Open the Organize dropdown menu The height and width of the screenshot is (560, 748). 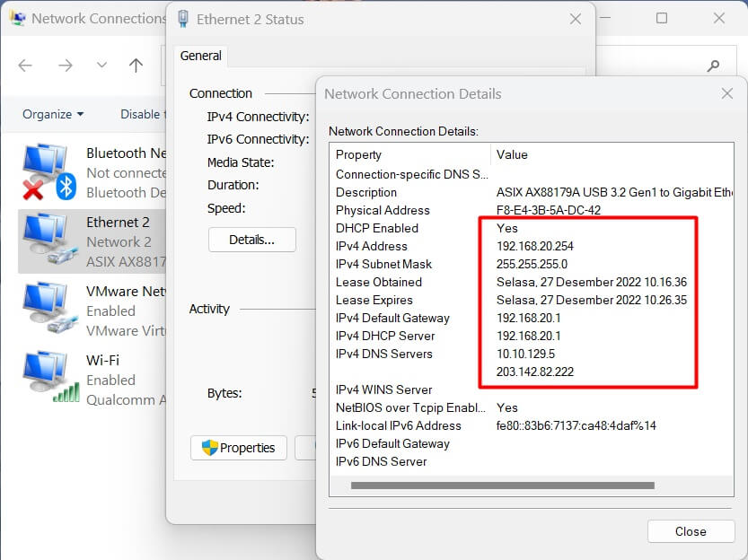pos(53,114)
